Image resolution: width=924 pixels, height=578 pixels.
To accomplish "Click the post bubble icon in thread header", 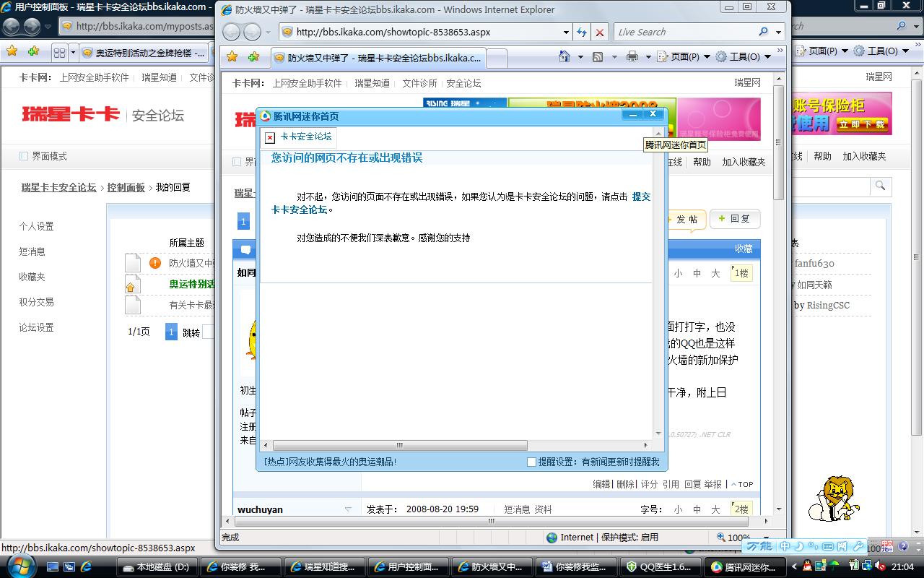I will pos(246,250).
